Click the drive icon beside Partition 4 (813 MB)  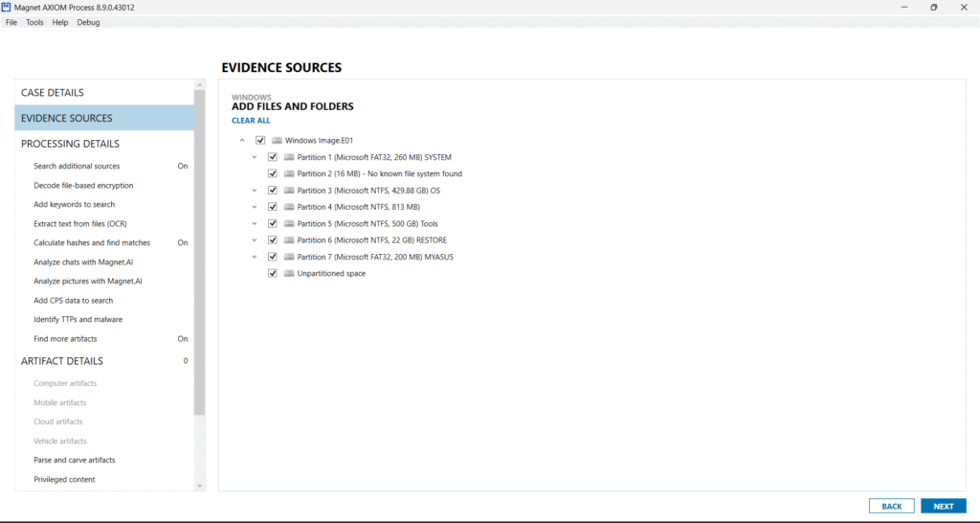[x=289, y=207]
